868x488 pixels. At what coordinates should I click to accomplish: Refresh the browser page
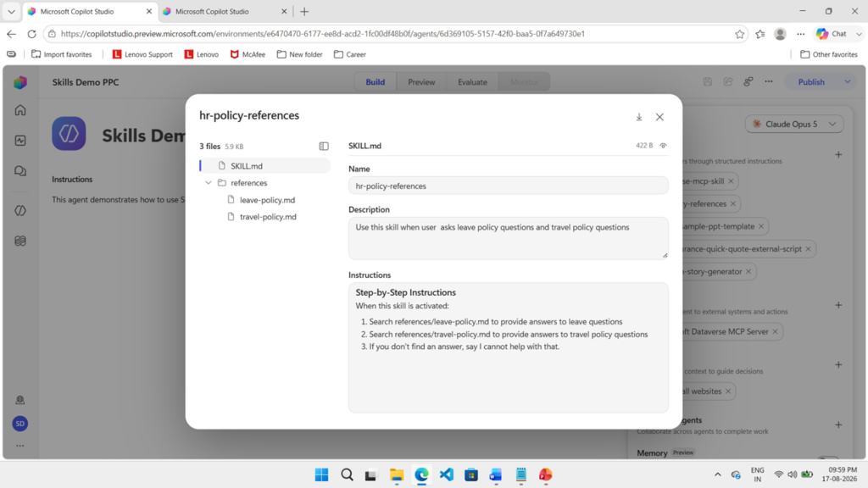coord(31,34)
